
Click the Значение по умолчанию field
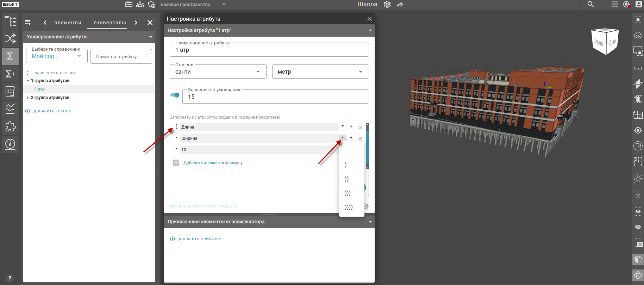276,97
